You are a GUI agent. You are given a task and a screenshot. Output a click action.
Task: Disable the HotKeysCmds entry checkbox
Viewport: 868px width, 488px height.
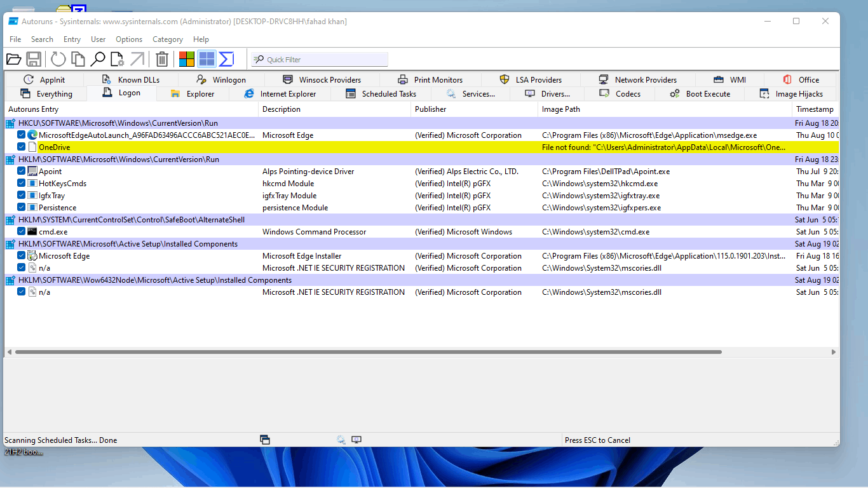coord(22,183)
